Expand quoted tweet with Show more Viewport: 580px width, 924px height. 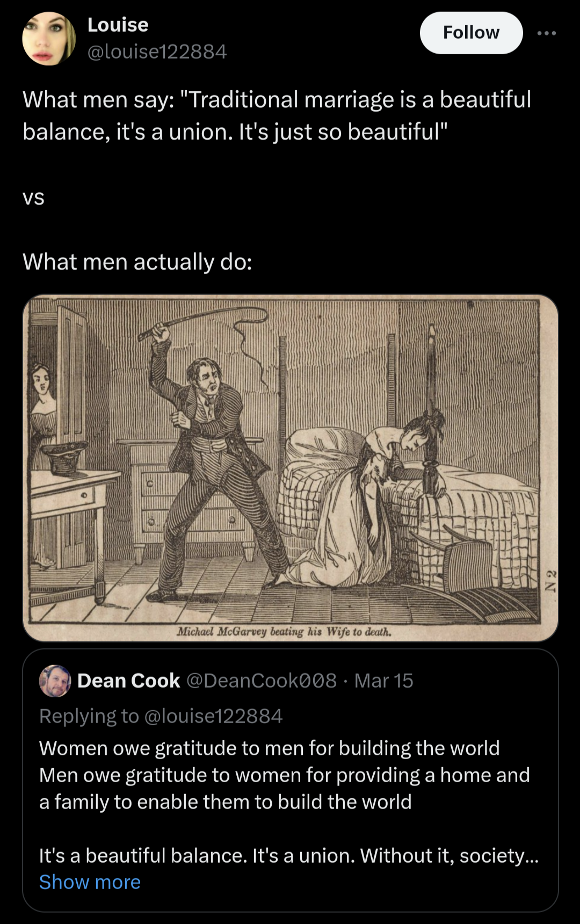tap(90, 882)
